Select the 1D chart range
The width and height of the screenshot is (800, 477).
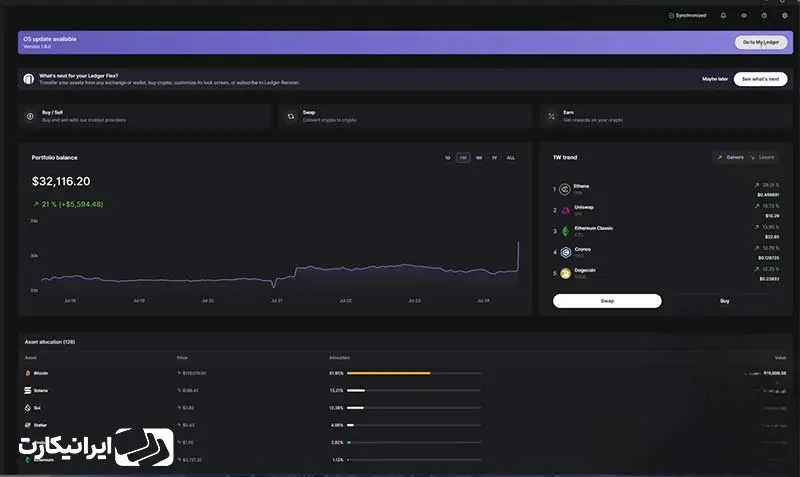pos(447,158)
